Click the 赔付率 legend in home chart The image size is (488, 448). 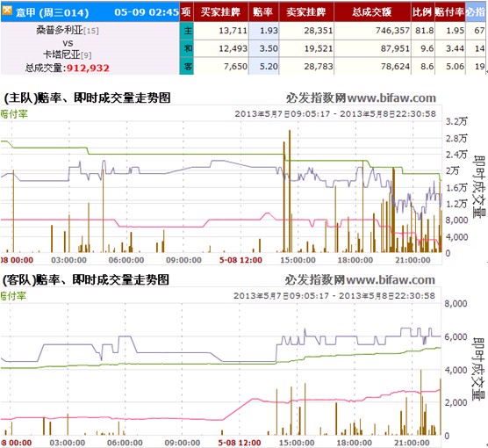(14, 113)
